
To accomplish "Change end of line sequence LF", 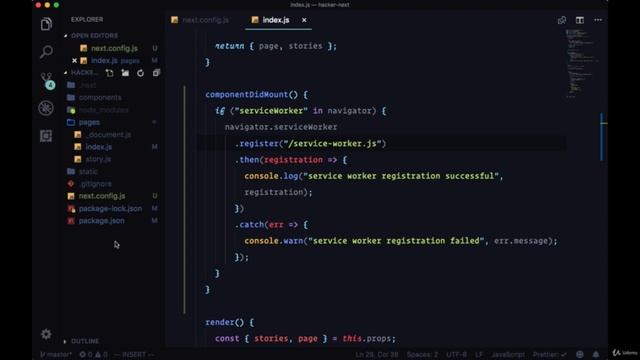I will click(x=479, y=354).
